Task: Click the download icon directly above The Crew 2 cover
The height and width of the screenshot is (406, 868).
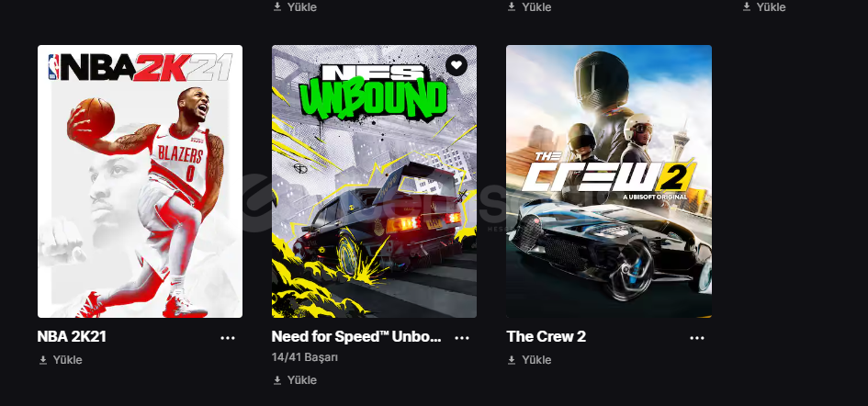Action: click(512, 6)
